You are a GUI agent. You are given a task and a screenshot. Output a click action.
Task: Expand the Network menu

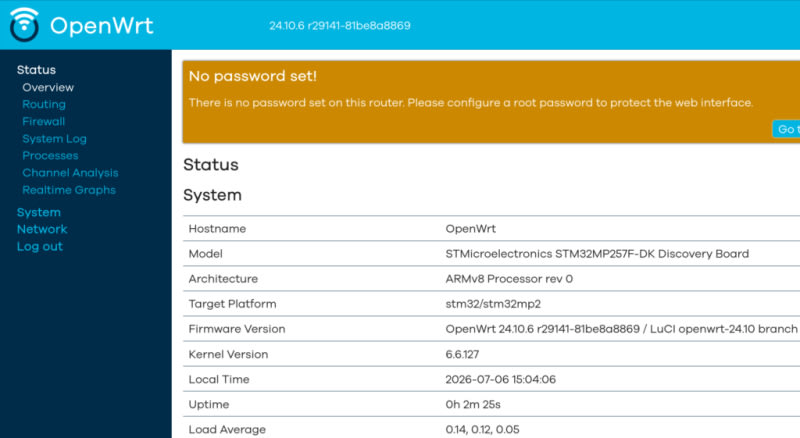[42, 229]
